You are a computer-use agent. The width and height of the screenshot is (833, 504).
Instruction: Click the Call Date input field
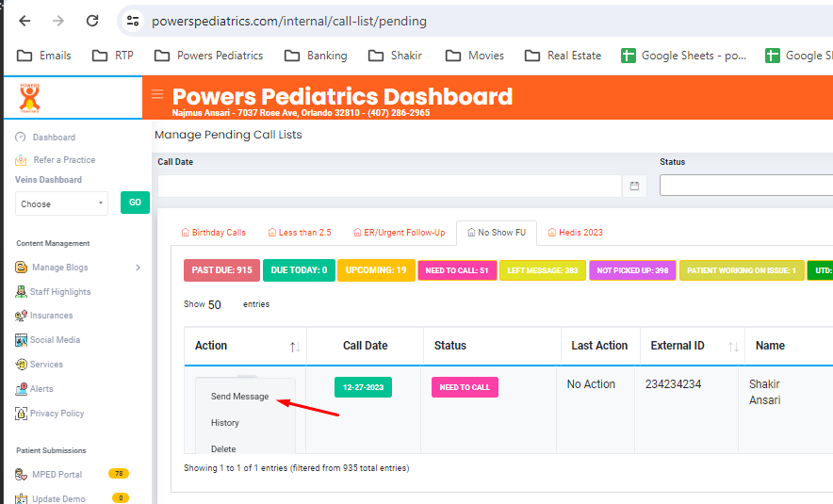(x=389, y=187)
